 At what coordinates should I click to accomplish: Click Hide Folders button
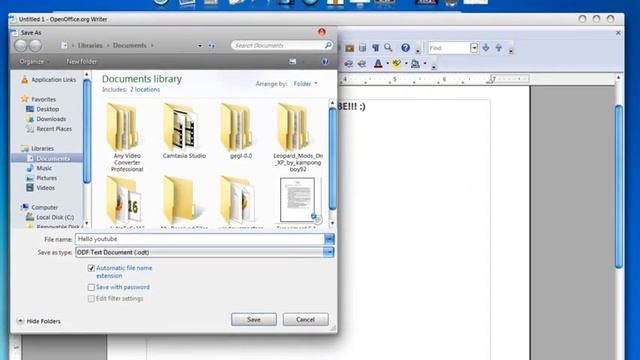coord(39,321)
